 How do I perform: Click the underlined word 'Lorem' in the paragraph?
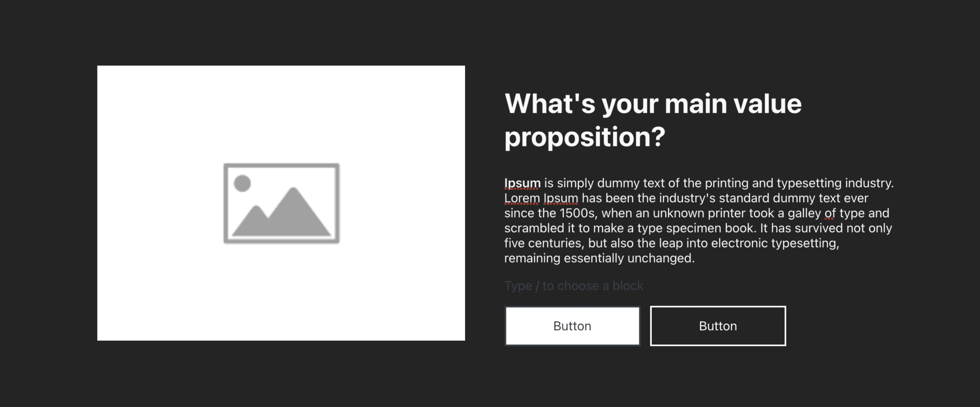[x=522, y=198]
